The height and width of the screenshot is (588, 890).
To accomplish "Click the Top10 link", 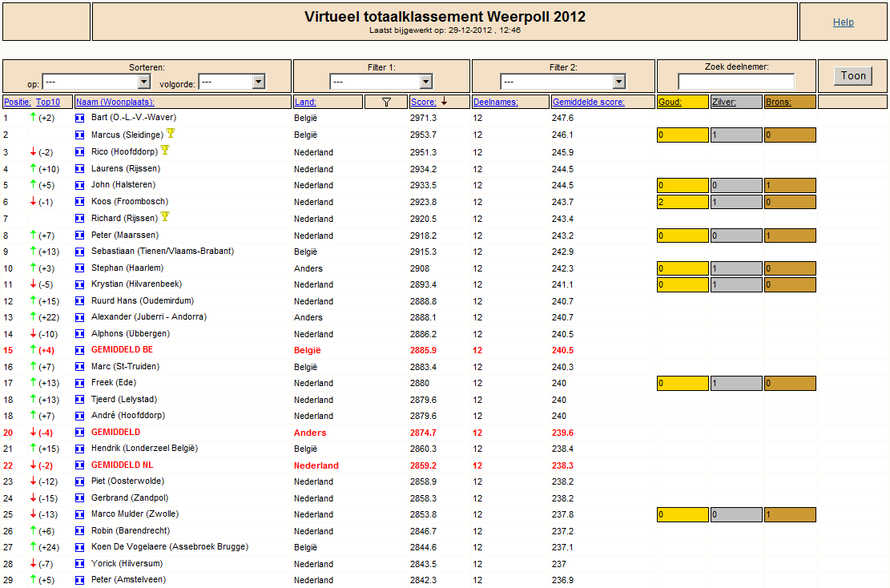I will pyautogui.click(x=48, y=103).
